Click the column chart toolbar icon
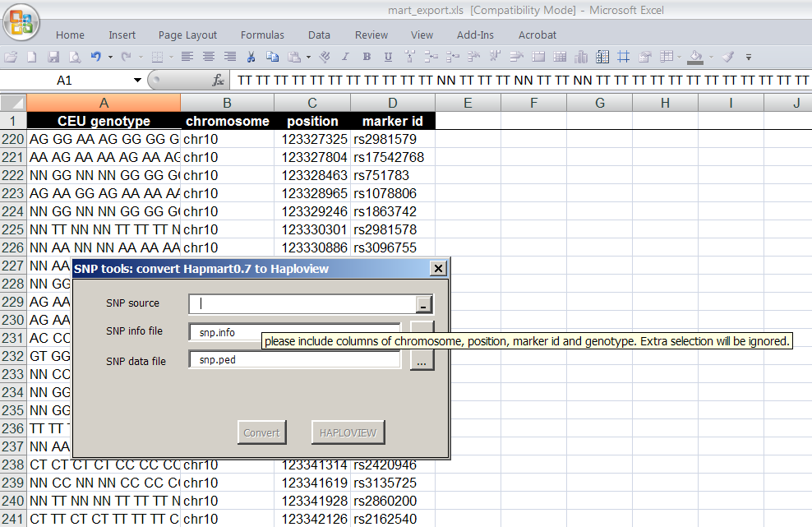This screenshot has width=812, height=527. (x=581, y=57)
